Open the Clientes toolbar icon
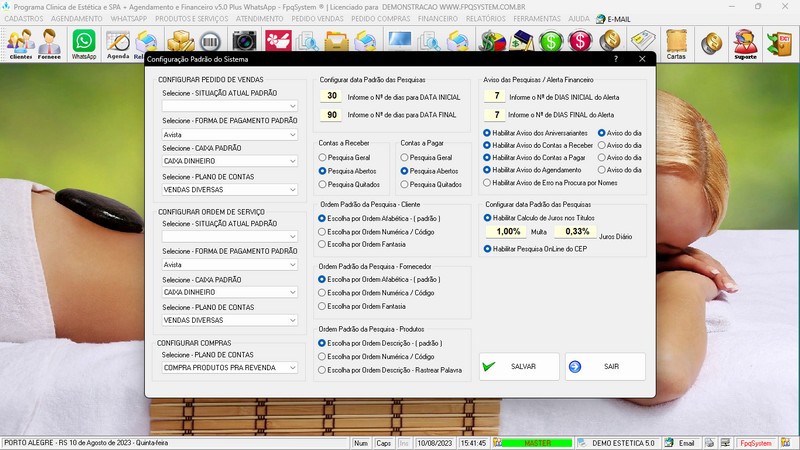The height and width of the screenshot is (450, 800). coord(21,44)
